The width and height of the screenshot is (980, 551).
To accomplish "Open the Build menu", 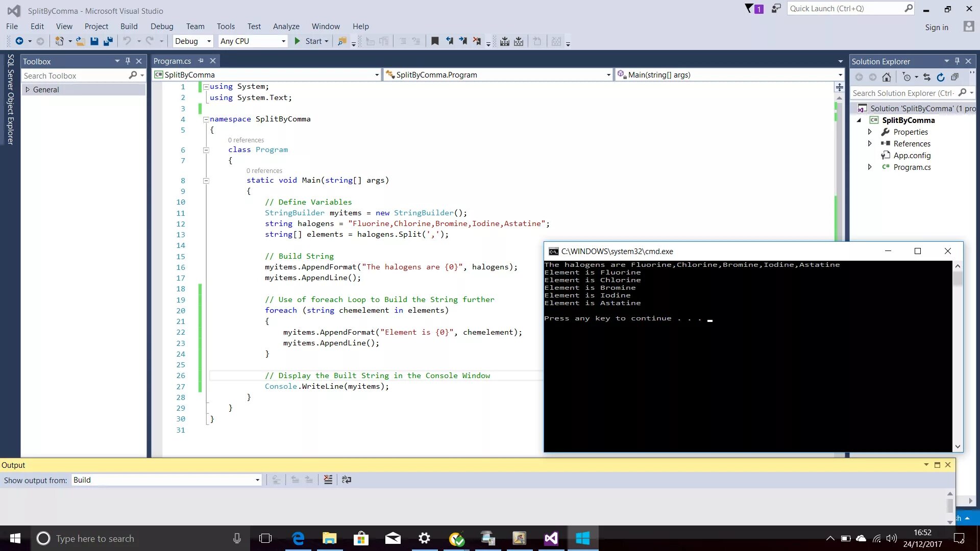I will pyautogui.click(x=129, y=27).
